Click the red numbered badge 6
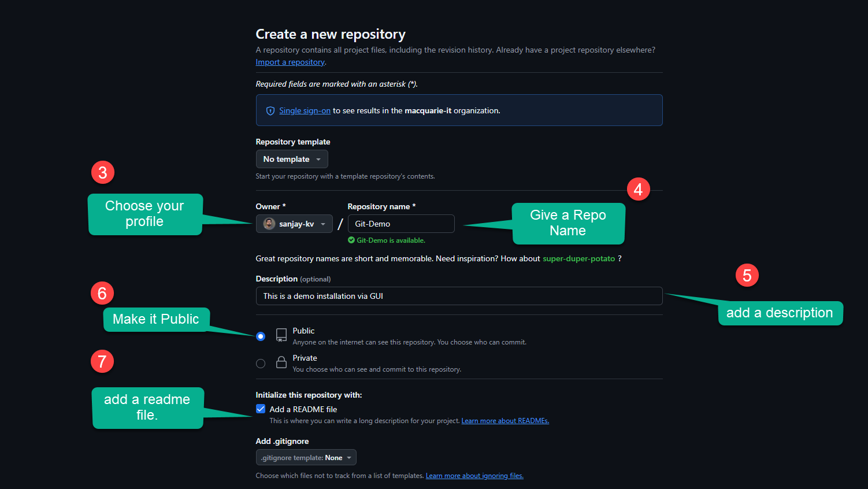The image size is (868, 489). [x=102, y=293]
